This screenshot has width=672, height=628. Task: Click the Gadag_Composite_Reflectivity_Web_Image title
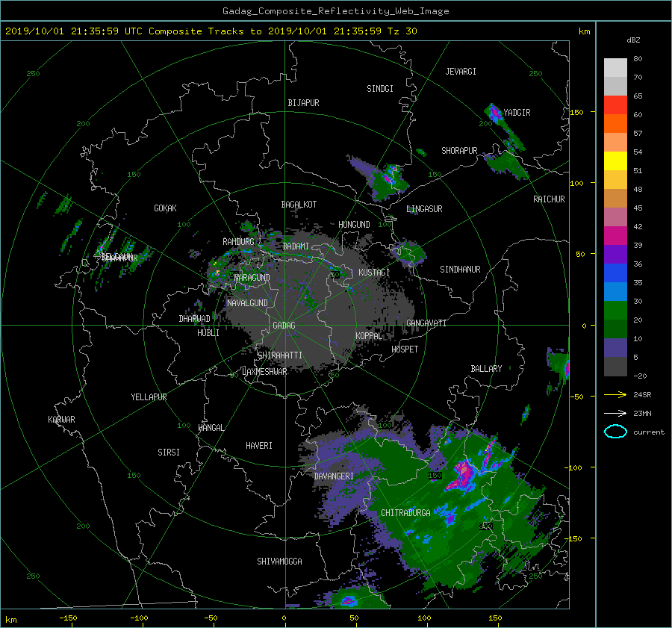[x=335, y=11]
